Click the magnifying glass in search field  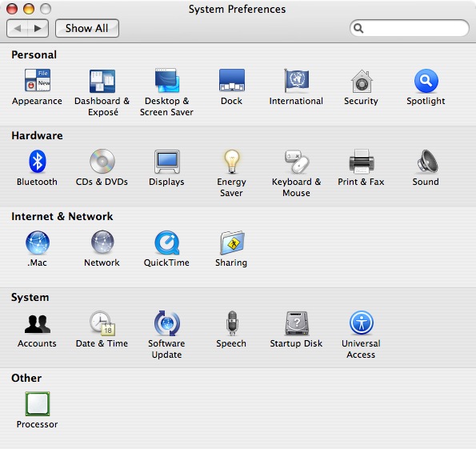point(358,28)
